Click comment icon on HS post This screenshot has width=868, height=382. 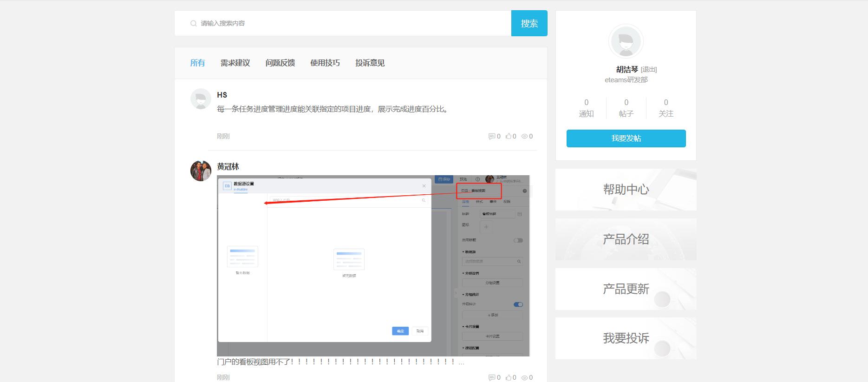point(491,136)
